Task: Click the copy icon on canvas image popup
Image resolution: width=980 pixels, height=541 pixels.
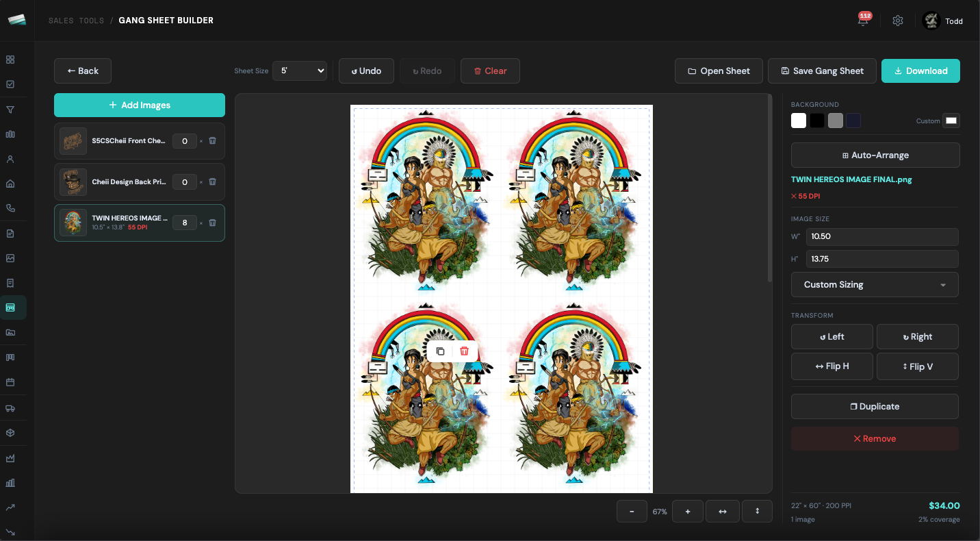Action: [440, 351]
